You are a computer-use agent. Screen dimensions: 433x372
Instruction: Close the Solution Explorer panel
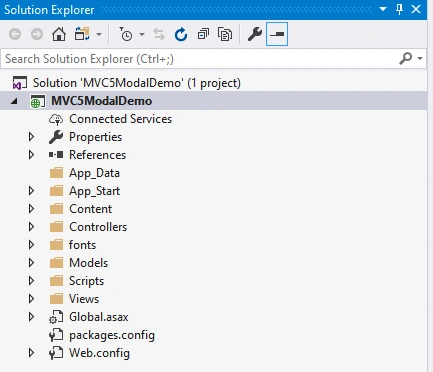click(x=416, y=9)
